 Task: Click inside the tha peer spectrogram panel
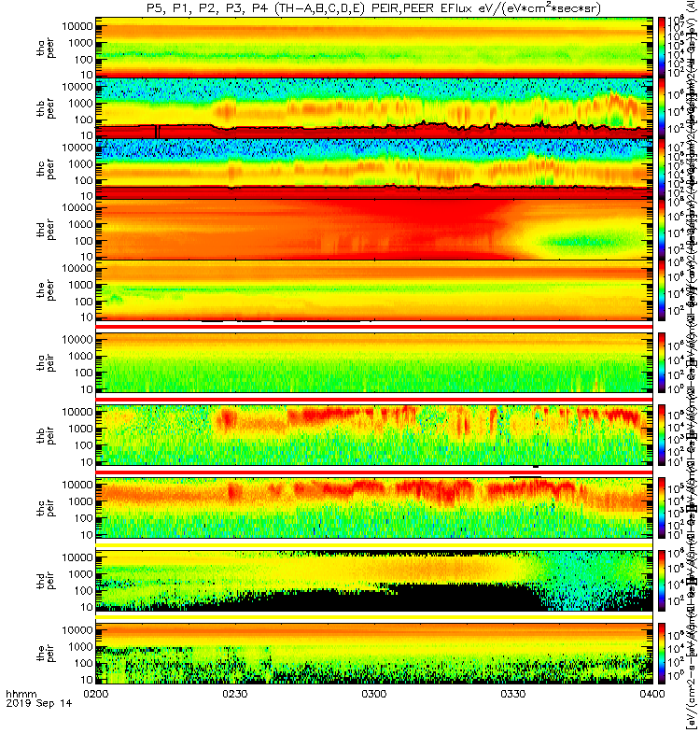pos(374,48)
